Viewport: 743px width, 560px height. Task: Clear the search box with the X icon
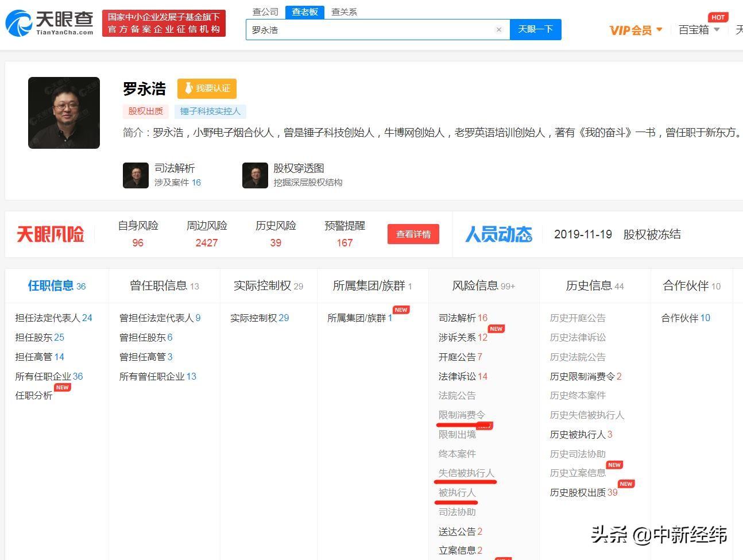tap(499, 30)
